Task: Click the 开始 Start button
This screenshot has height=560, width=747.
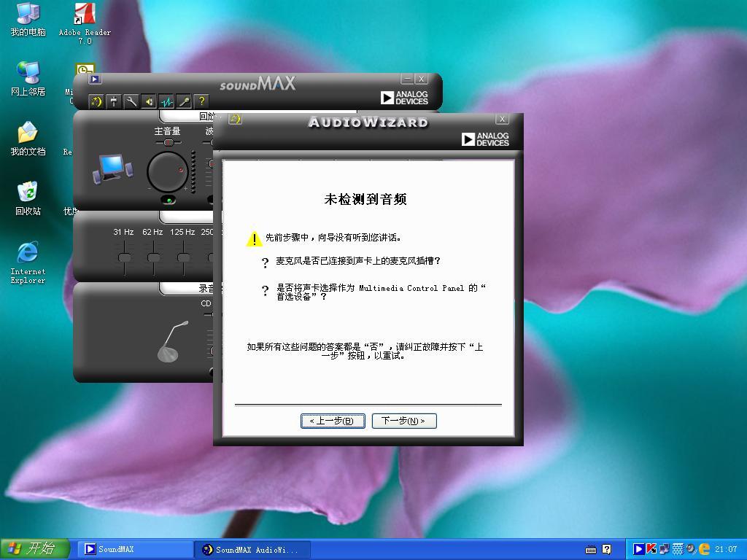Action: click(35, 549)
